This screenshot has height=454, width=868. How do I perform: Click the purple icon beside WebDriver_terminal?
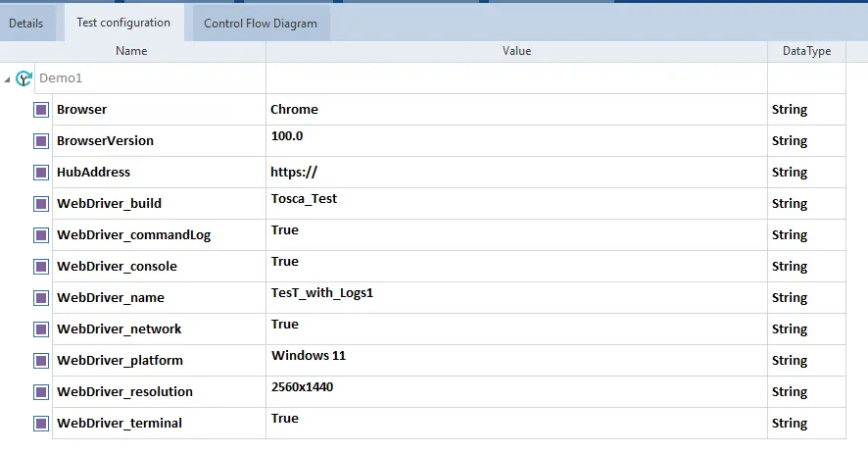point(41,424)
